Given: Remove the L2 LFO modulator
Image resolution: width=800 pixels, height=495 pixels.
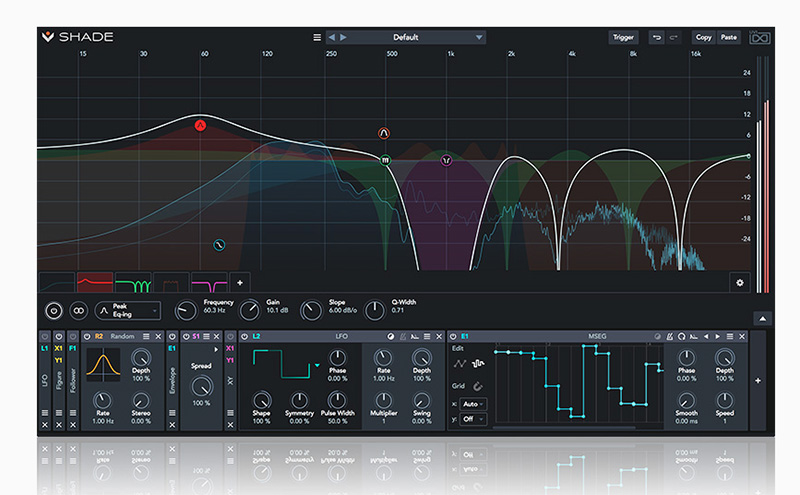Looking at the screenshot, I should 439,337.
